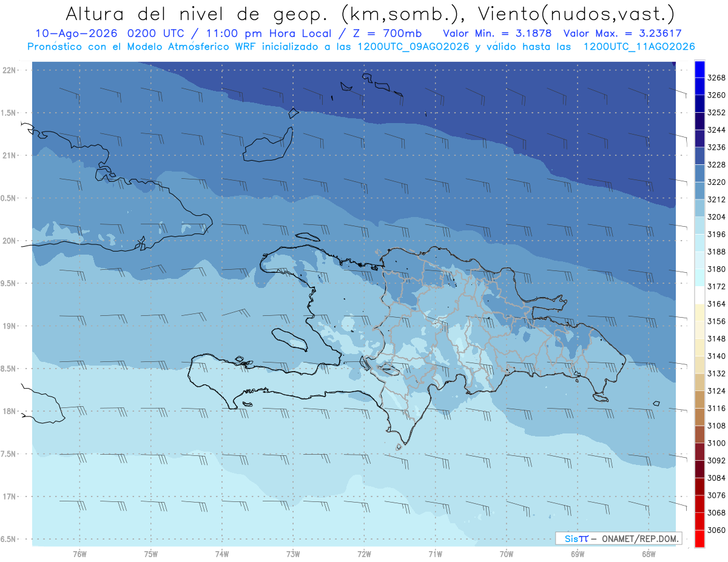Click the 7.5N latitude label

[9, 453]
